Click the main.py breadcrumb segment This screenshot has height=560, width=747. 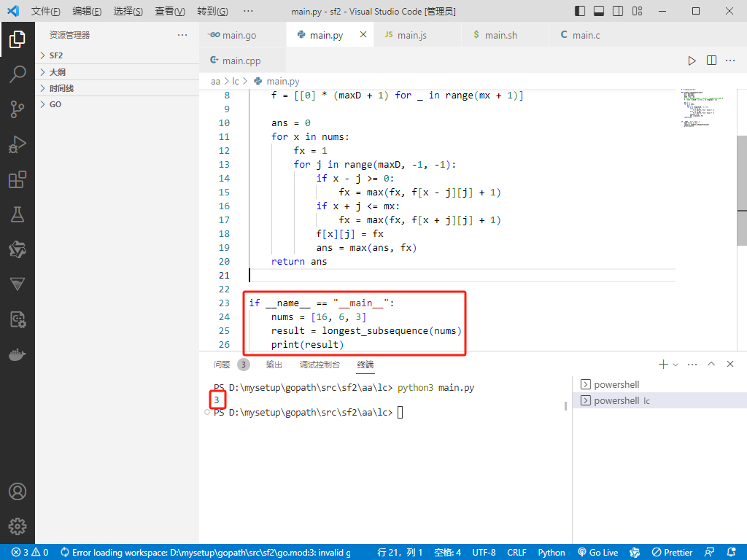[276, 82]
